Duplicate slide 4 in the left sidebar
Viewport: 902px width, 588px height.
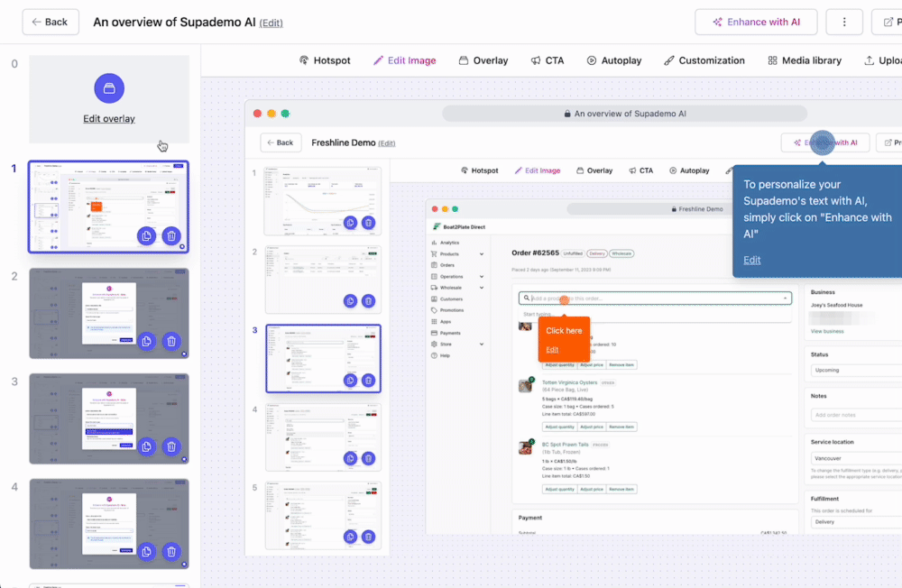pos(147,552)
